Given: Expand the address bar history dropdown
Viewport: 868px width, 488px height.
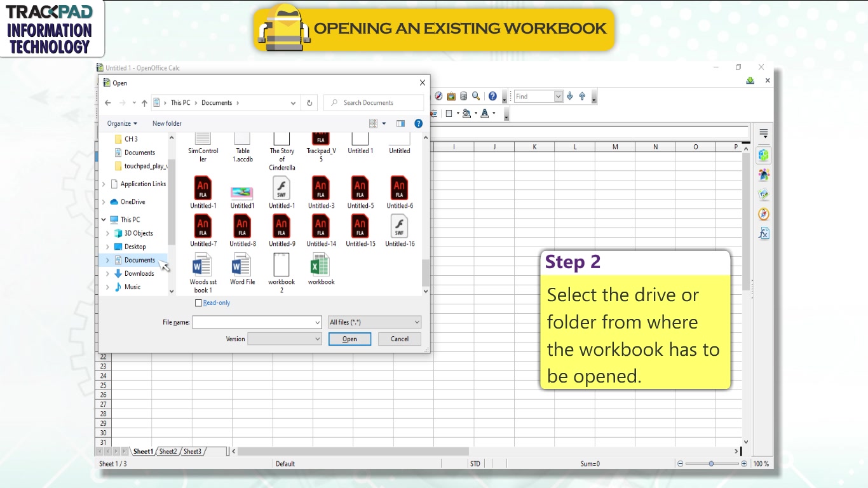Looking at the screenshot, I should 293,103.
